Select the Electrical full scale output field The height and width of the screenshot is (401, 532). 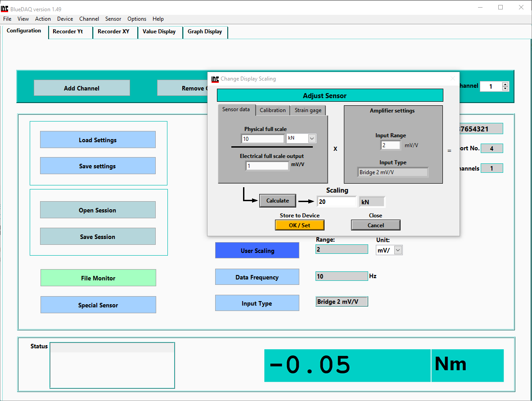point(267,166)
